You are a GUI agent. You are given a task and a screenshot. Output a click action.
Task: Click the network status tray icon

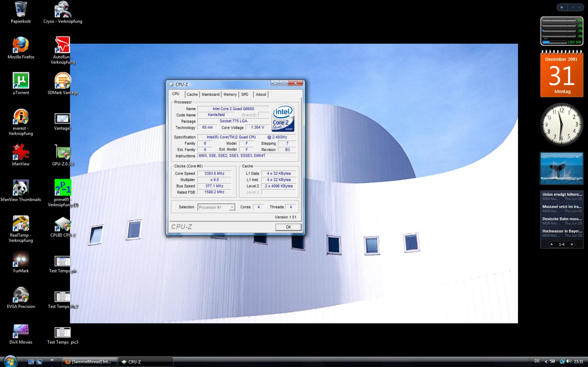562,361
